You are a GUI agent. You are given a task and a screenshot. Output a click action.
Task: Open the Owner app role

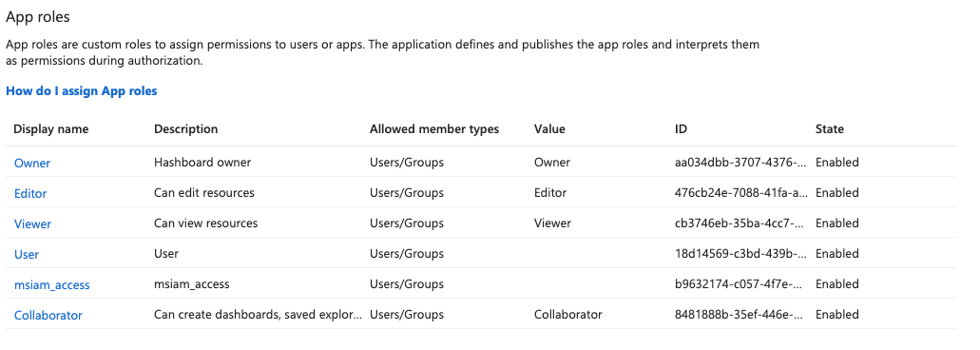32,164
